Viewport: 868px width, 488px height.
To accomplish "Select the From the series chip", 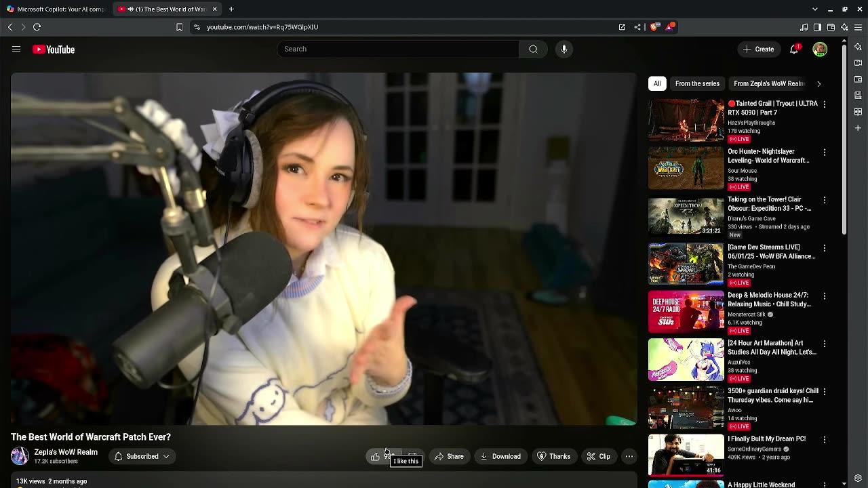I will click(x=697, y=83).
